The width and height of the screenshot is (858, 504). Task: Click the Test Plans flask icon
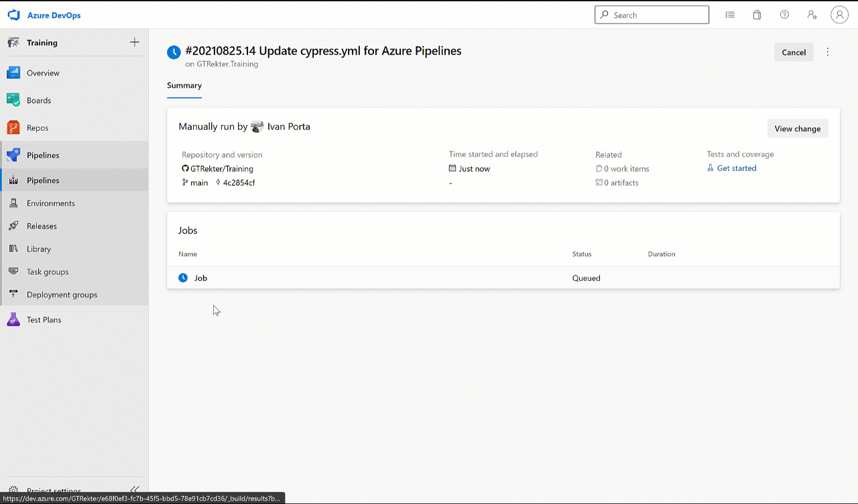pos(13,320)
